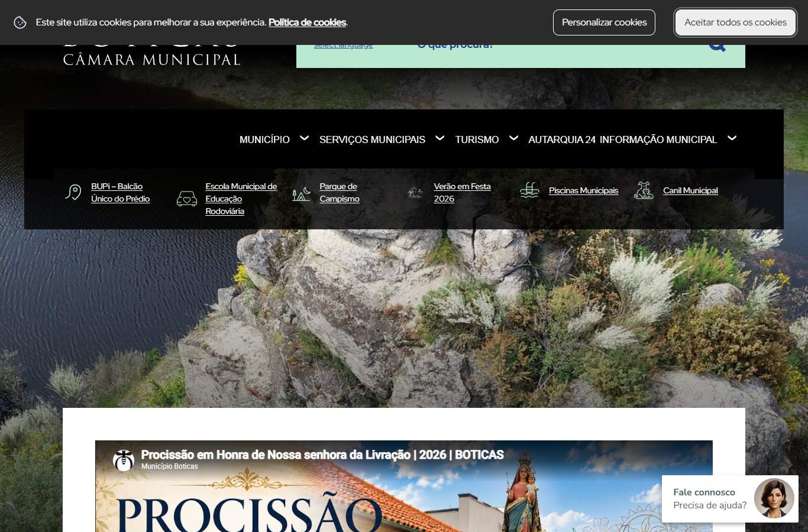
Task: Expand the Município menu chevron
Action: pos(304,138)
